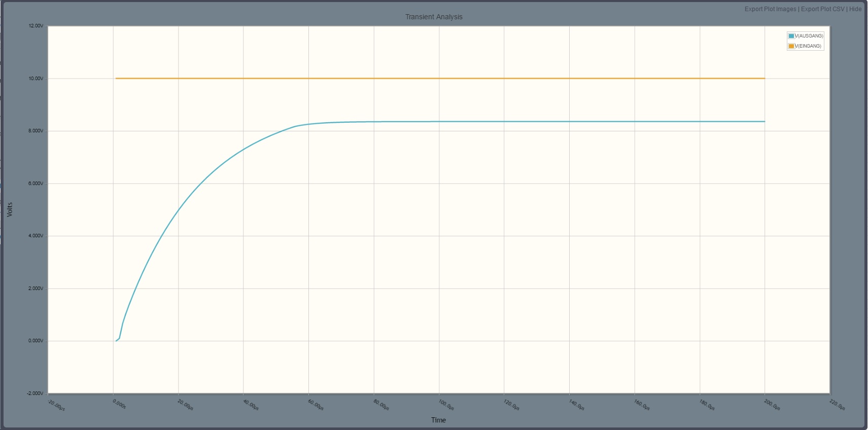Click the 80.00µs x-axis tick label

(381, 405)
